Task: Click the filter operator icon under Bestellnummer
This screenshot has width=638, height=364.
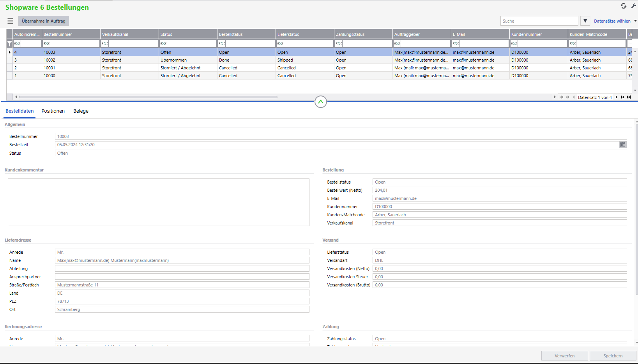Action: pos(46,44)
